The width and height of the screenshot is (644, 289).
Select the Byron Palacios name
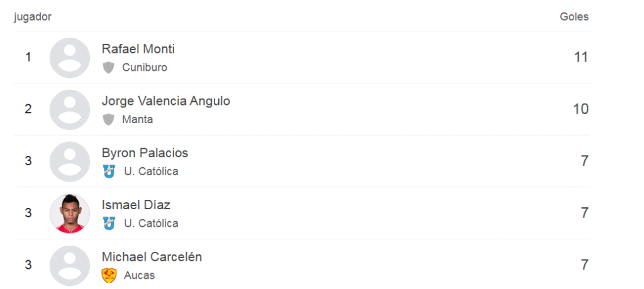[x=145, y=153]
